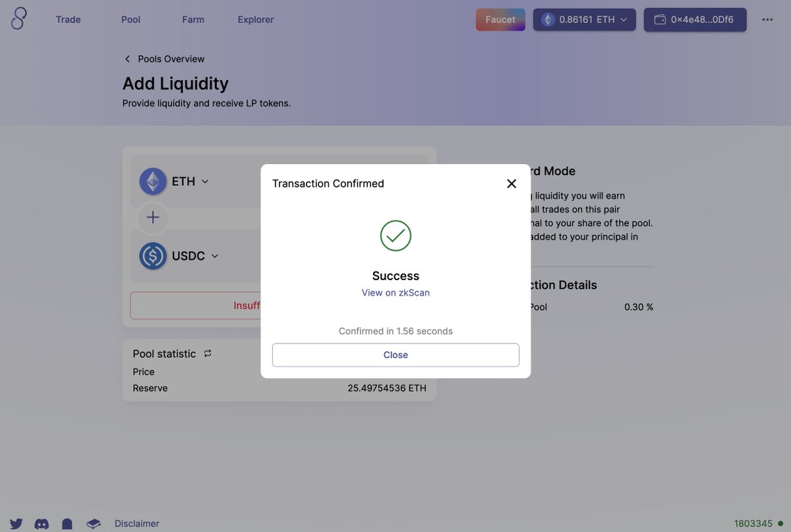Click the Add Liquidity heading
The image size is (791, 532).
pos(175,84)
